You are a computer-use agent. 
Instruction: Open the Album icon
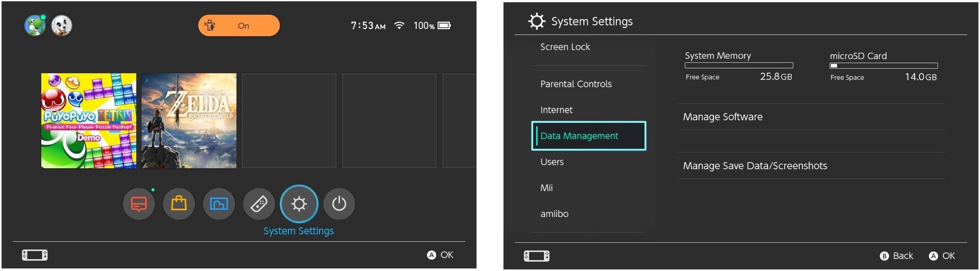coord(219,204)
